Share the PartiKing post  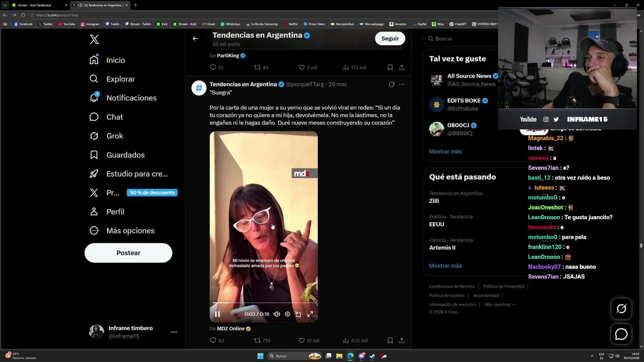[401, 67]
